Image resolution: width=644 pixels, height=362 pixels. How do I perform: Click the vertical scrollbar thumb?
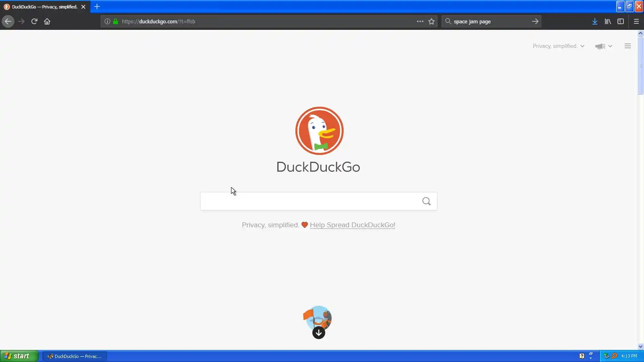click(x=640, y=65)
